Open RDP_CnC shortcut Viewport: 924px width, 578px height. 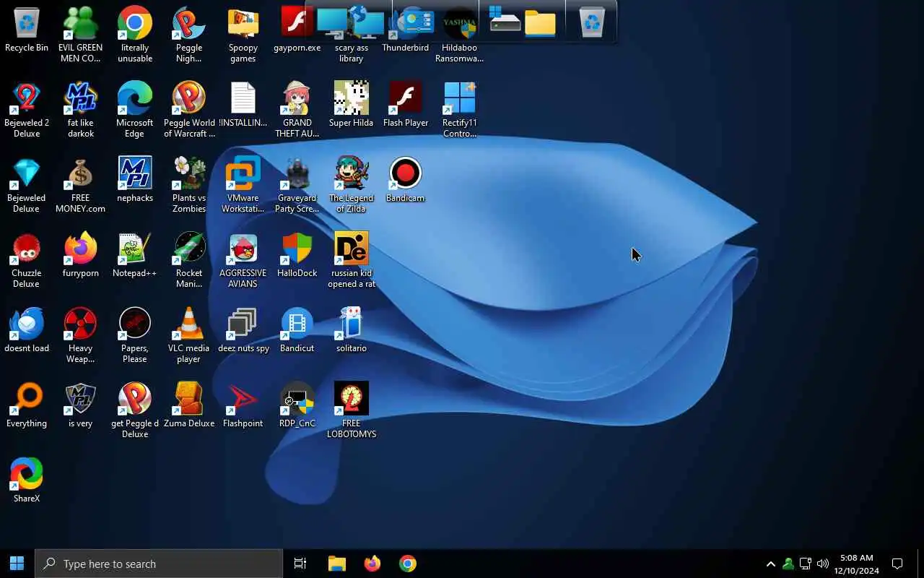click(x=297, y=405)
